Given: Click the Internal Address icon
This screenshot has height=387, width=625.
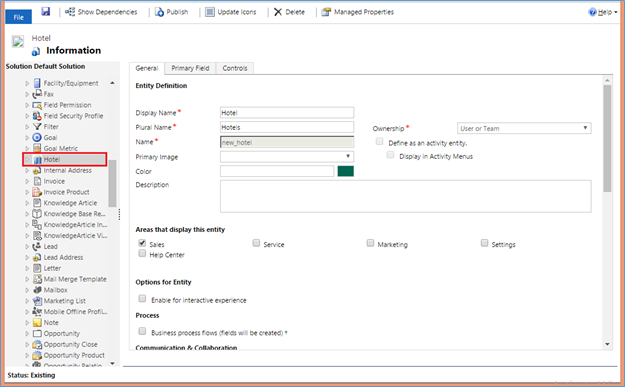Looking at the screenshot, I should click(x=37, y=171).
